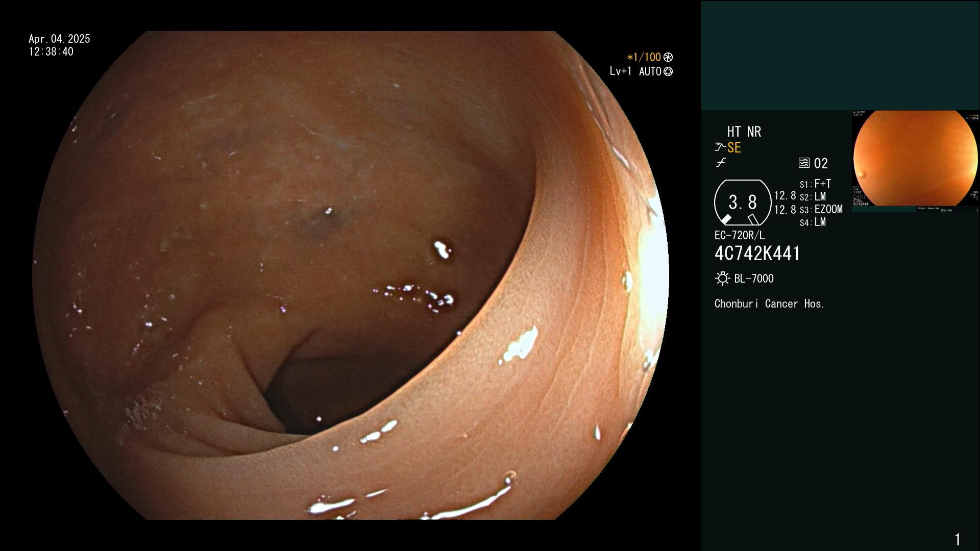Viewport: 980px width, 551px height.
Task: Open the captured image thumbnail
Action: click(915, 161)
